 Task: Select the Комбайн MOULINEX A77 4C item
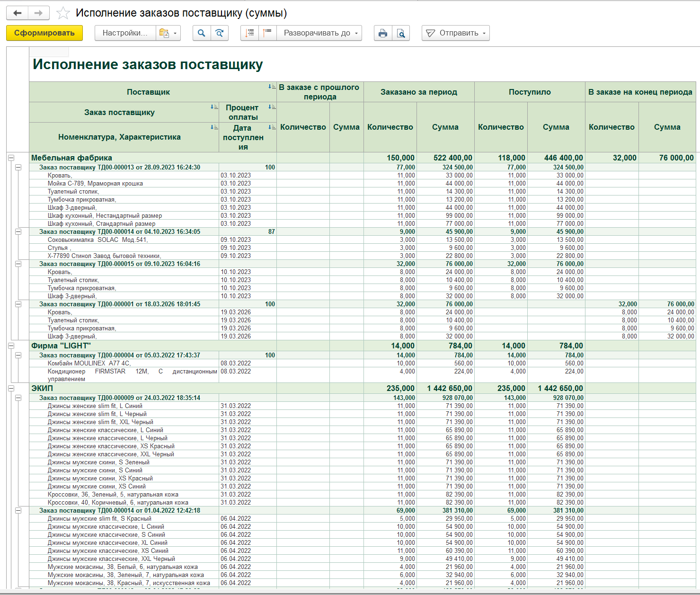(89, 364)
